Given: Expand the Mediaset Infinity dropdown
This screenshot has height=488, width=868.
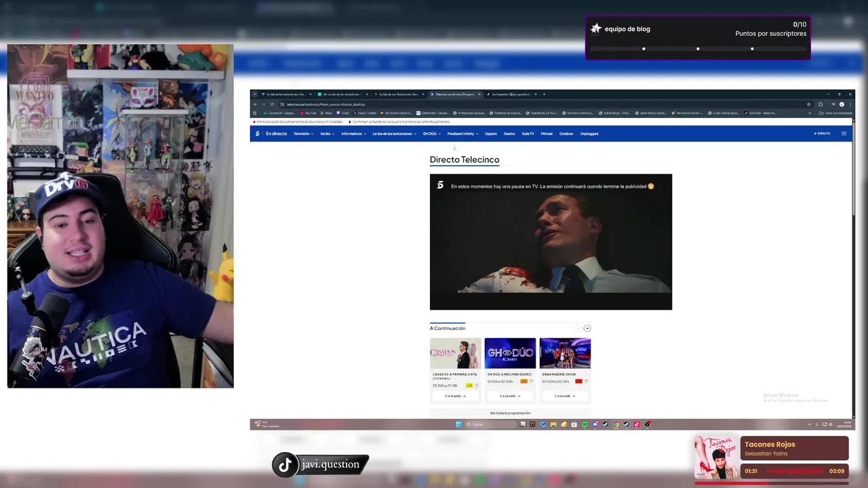Looking at the screenshot, I should [x=462, y=134].
